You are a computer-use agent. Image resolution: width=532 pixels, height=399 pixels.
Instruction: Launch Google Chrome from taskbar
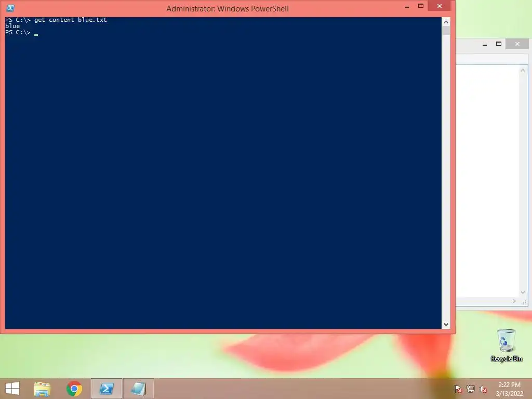coord(74,389)
